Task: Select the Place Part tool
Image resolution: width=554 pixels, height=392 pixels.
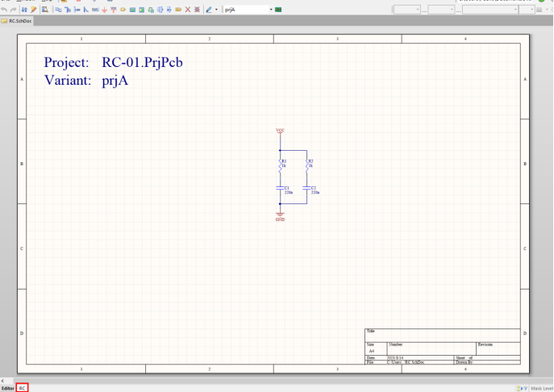Action: 123,10
